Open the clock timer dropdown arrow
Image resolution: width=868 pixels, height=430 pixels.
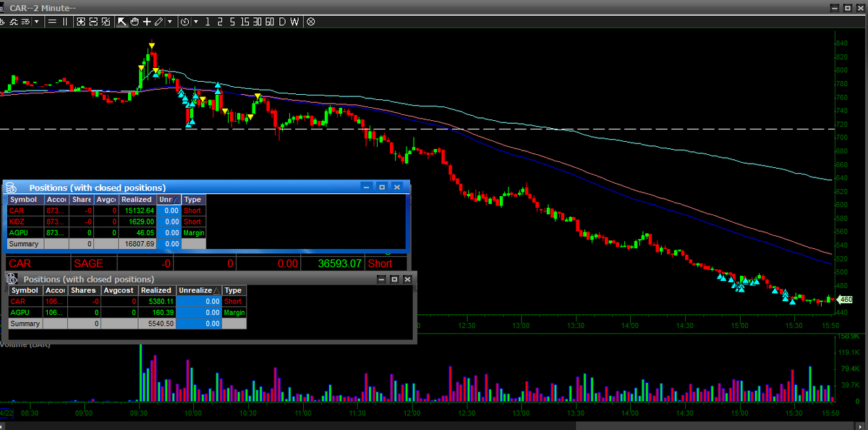[195, 22]
